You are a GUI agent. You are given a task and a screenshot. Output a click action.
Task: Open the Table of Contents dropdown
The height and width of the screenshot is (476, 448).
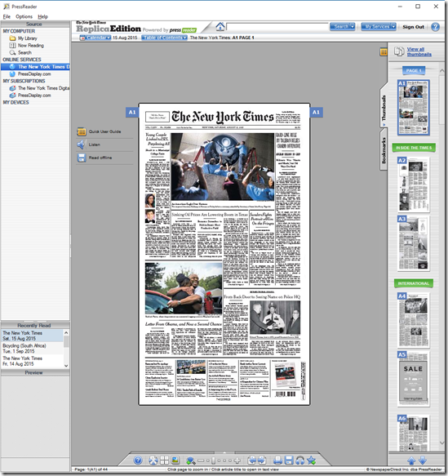click(x=164, y=38)
